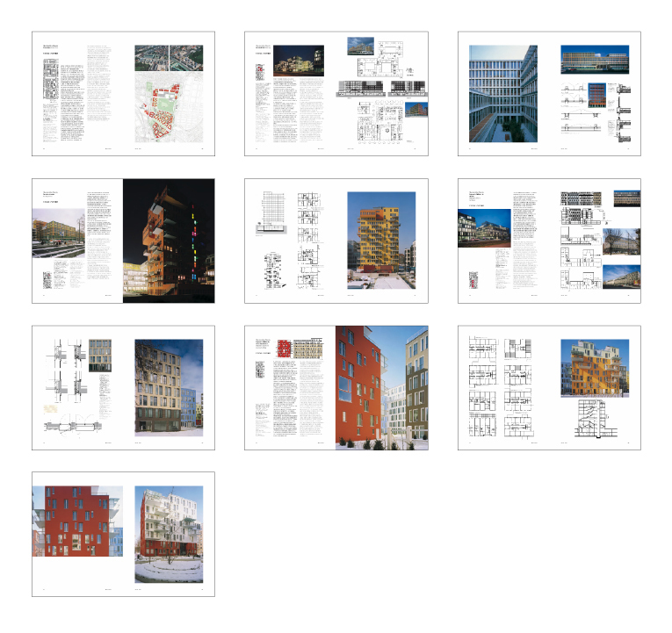Open the spread with the red site plan map
Screen dimensions: 672x633
click(x=124, y=94)
